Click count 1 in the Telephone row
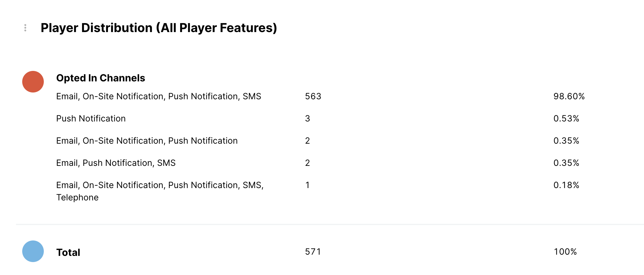The height and width of the screenshot is (275, 644). tap(308, 185)
